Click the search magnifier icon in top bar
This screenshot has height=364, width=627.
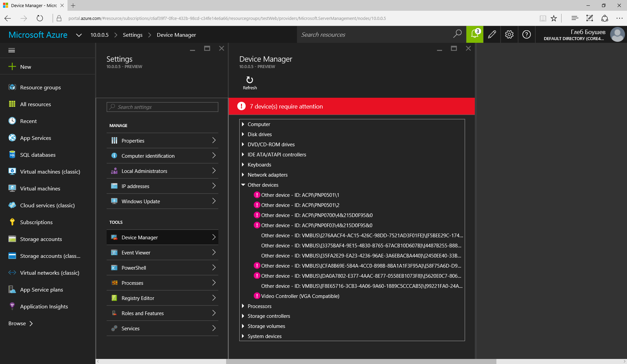click(457, 34)
